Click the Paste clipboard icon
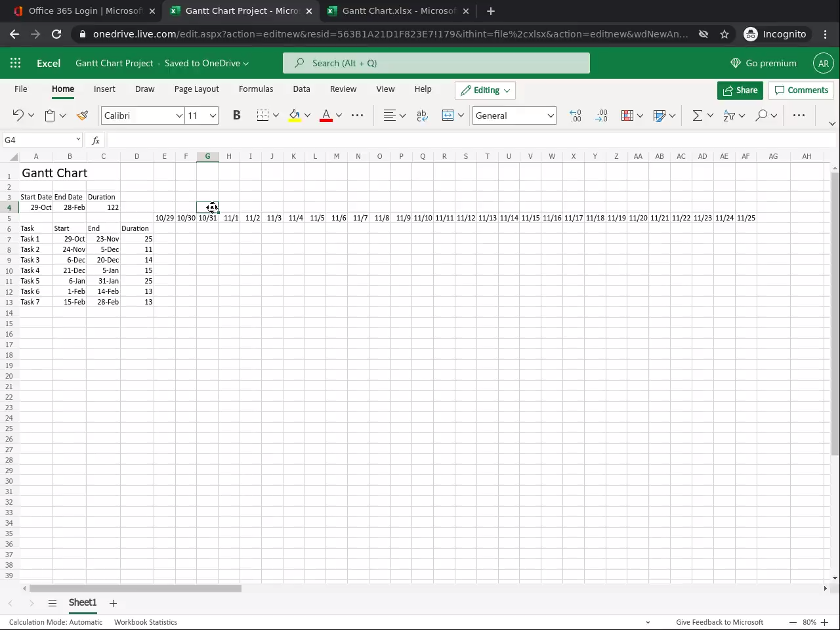 (50, 115)
